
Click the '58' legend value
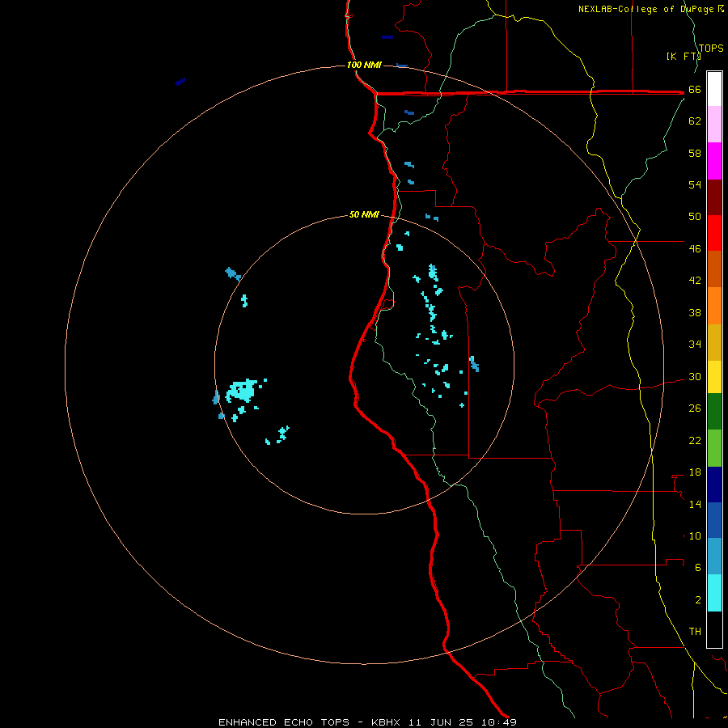click(x=695, y=153)
